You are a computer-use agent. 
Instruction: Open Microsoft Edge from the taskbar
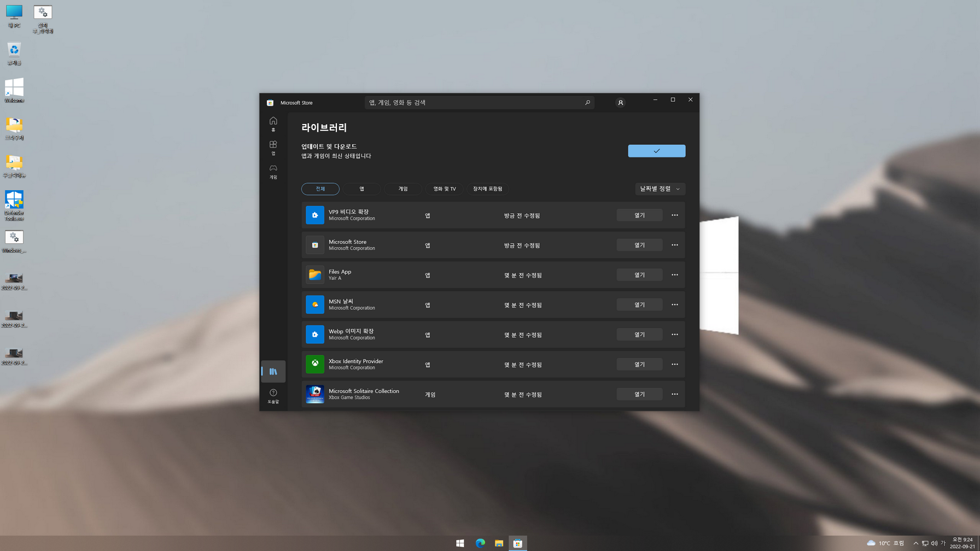click(x=480, y=543)
